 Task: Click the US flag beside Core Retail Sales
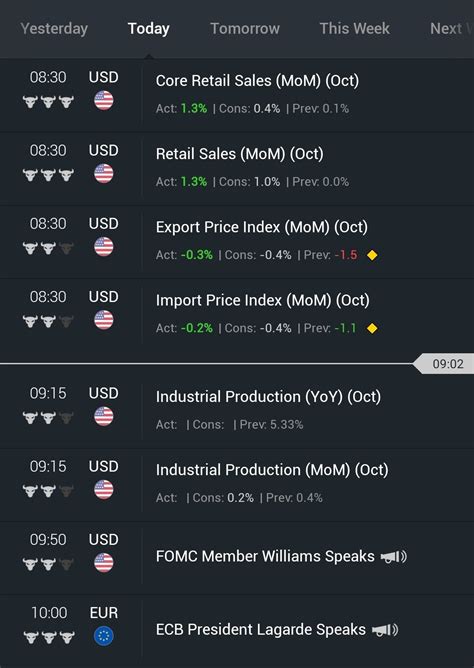(103, 101)
